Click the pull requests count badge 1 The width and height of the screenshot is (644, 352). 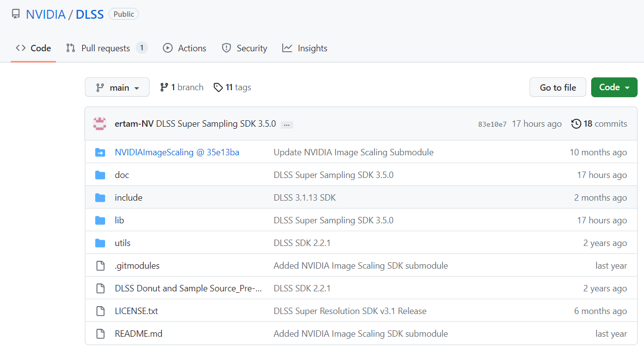coord(142,48)
